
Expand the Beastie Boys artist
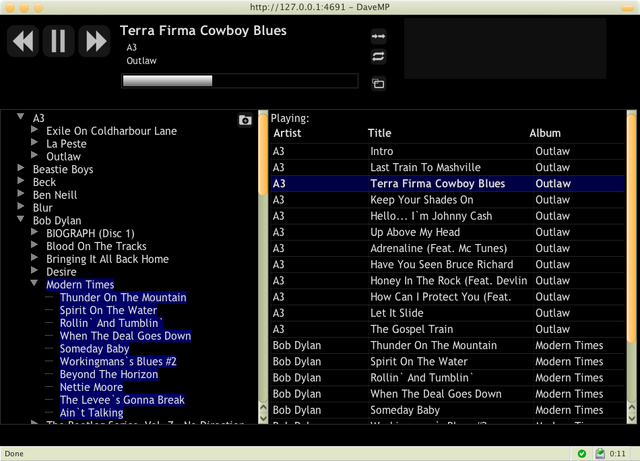tap(21, 168)
